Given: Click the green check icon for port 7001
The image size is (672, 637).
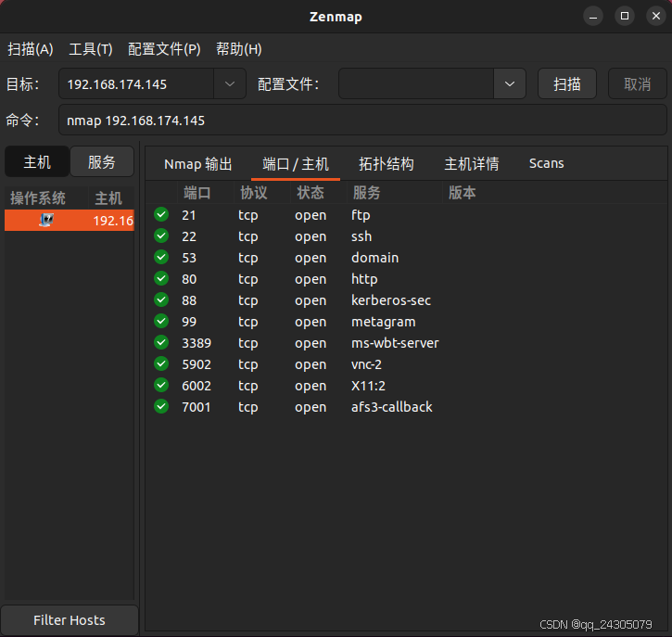Looking at the screenshot, I should (x=161, y=406).
